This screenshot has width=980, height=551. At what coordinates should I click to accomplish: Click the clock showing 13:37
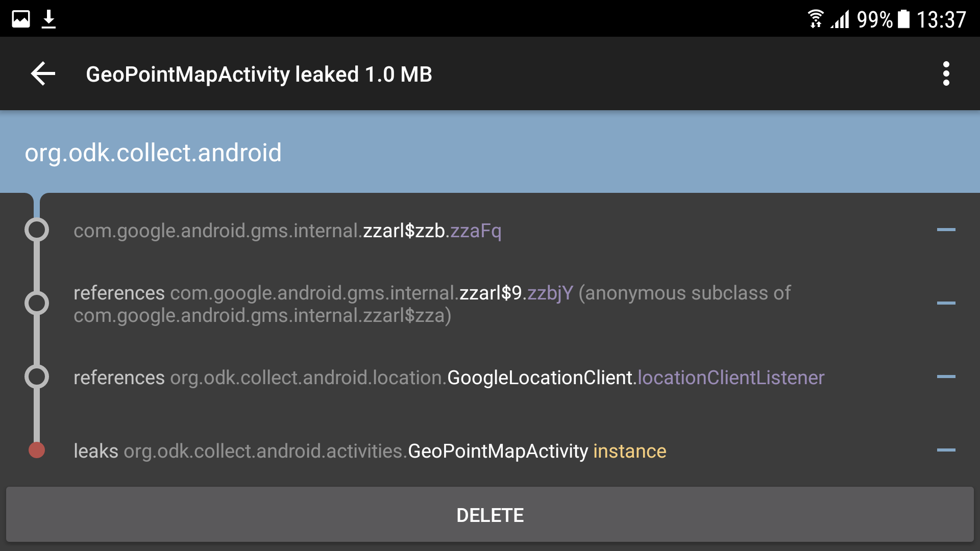click(941, 19)
